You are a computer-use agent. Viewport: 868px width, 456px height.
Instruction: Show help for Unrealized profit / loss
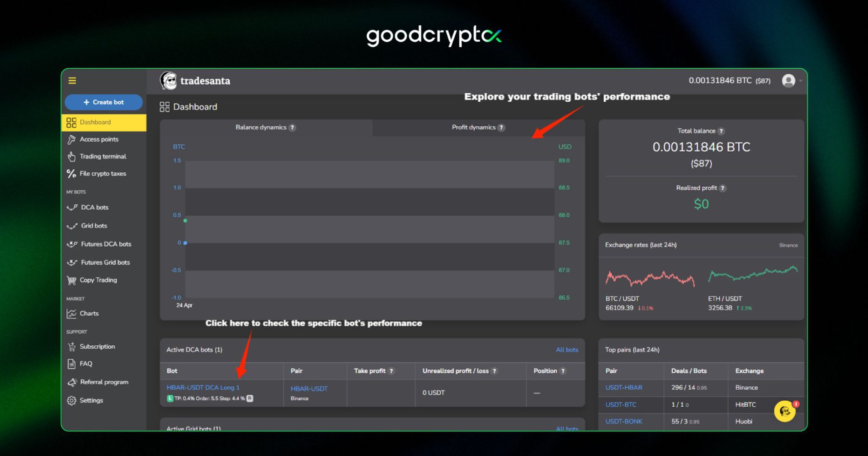click(x=495, y=371)
